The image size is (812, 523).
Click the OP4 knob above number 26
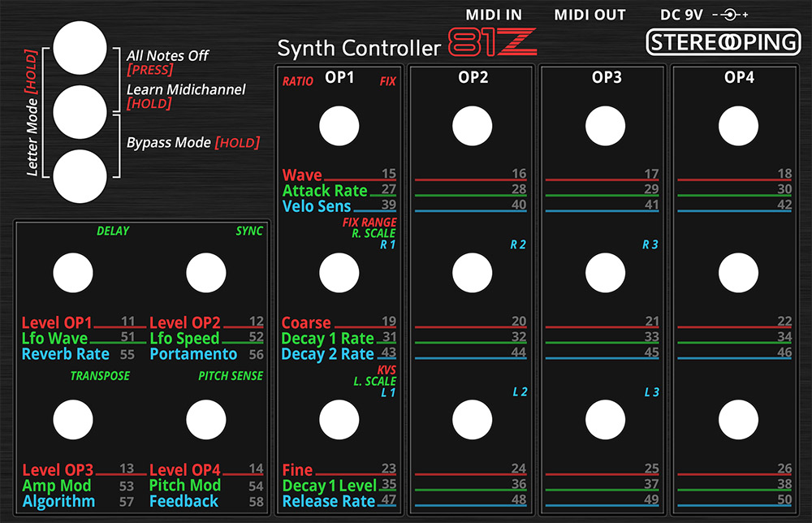pos(738,419)
